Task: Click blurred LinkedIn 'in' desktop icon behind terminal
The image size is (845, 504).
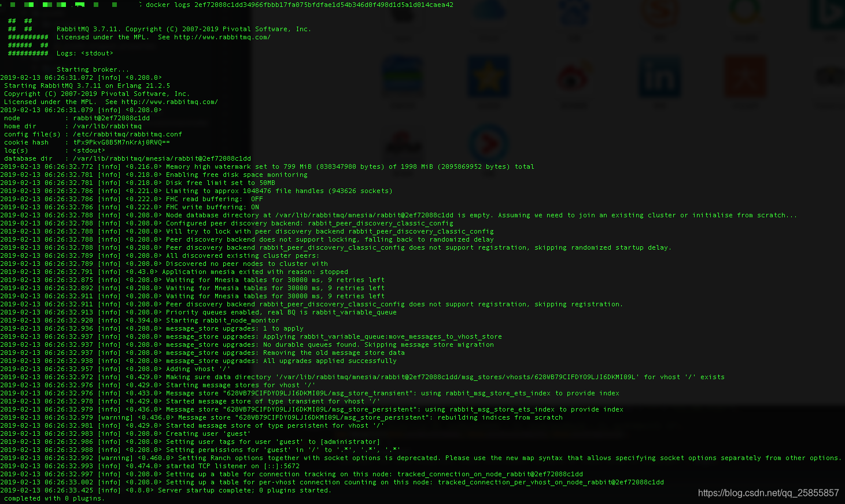Action: [659, 78]
